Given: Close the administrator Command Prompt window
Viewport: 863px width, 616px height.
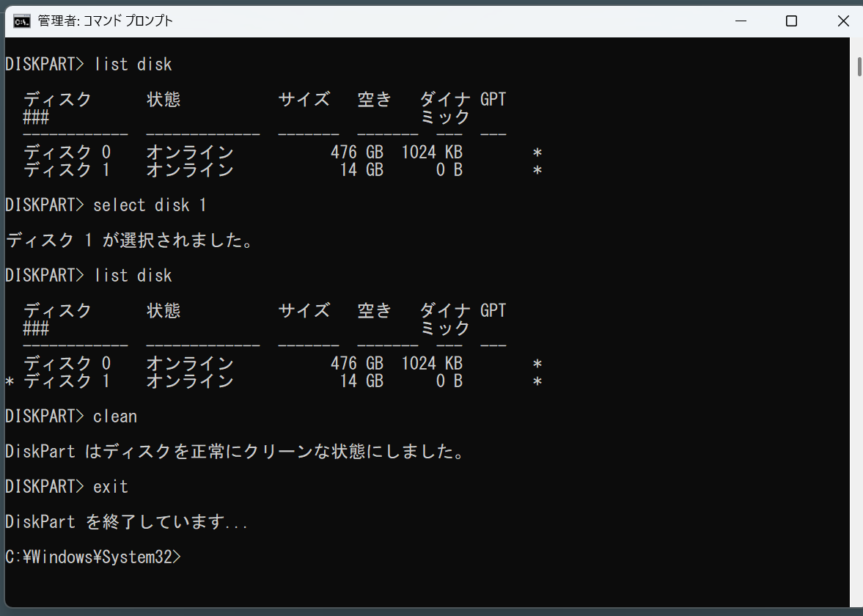Looking at the screenshot, I should coord(842,21).
